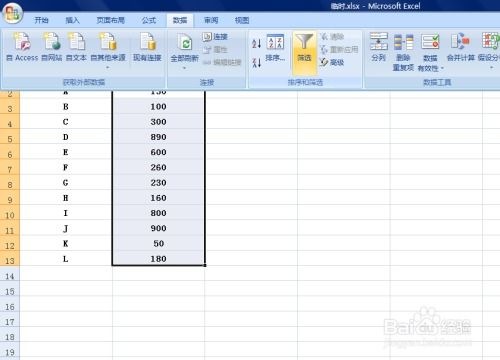Remove duplicates with 删除重复项
The width and height of the screenshot is (500, 360).
(403, 52)
